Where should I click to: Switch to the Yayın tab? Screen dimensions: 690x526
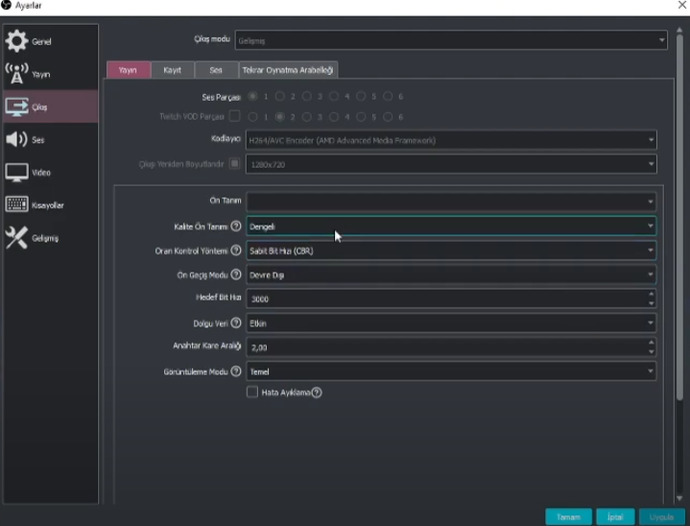pos(128,70)
